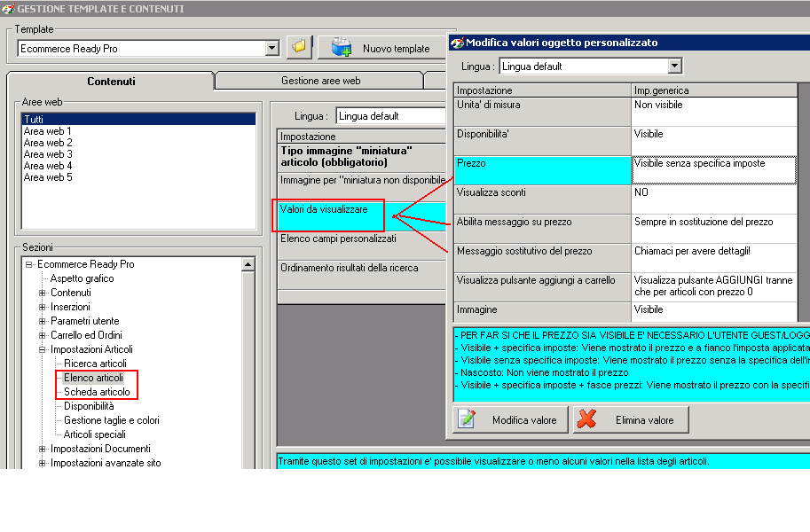Expand the Contenuti tree node
This screenshot has height=532, width=810.
point(43,293)
